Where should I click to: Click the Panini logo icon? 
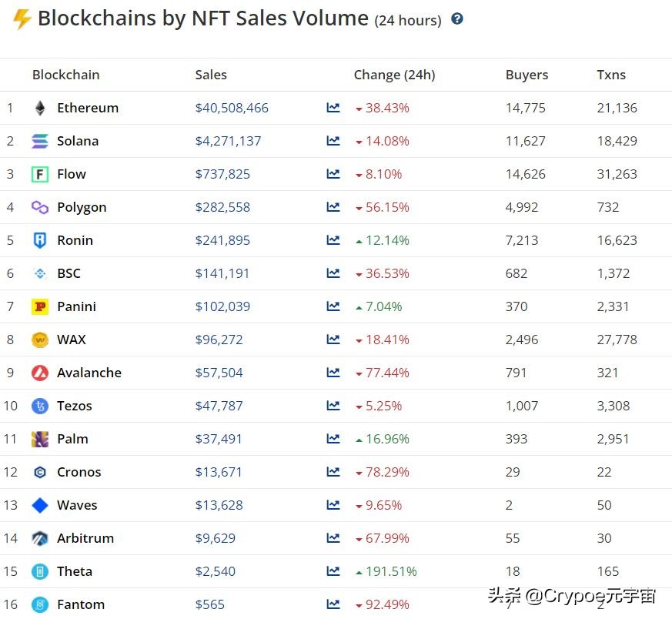coord(40,306)
